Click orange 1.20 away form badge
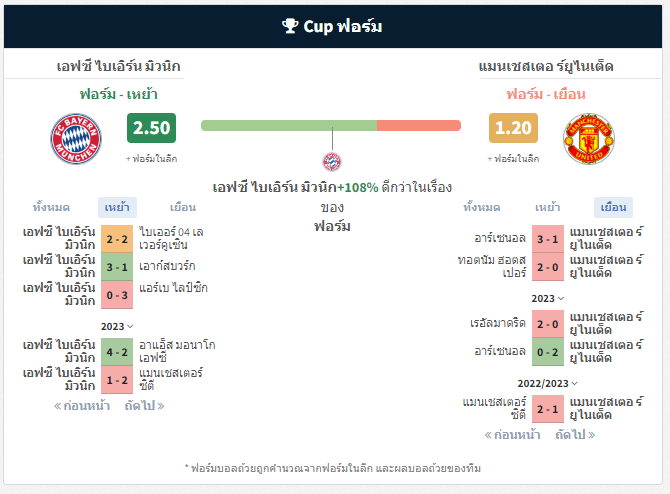This screenshot has height=494, width=670. pos(513,128)
